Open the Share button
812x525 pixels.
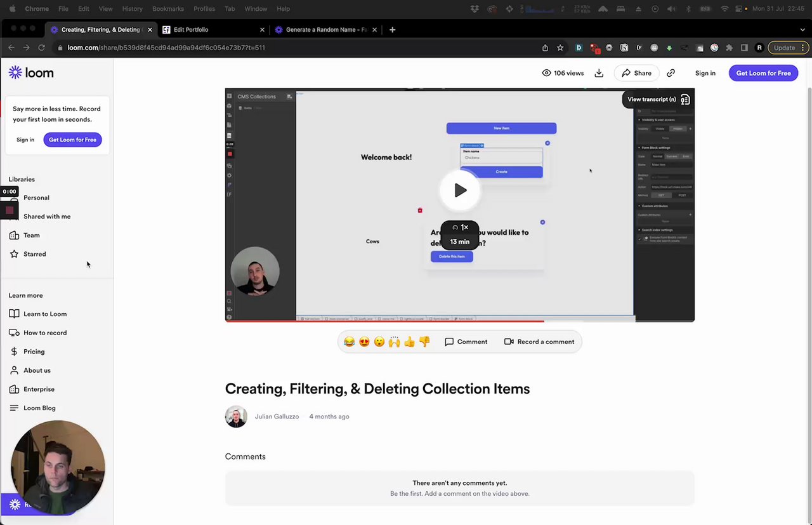[636, 73]
